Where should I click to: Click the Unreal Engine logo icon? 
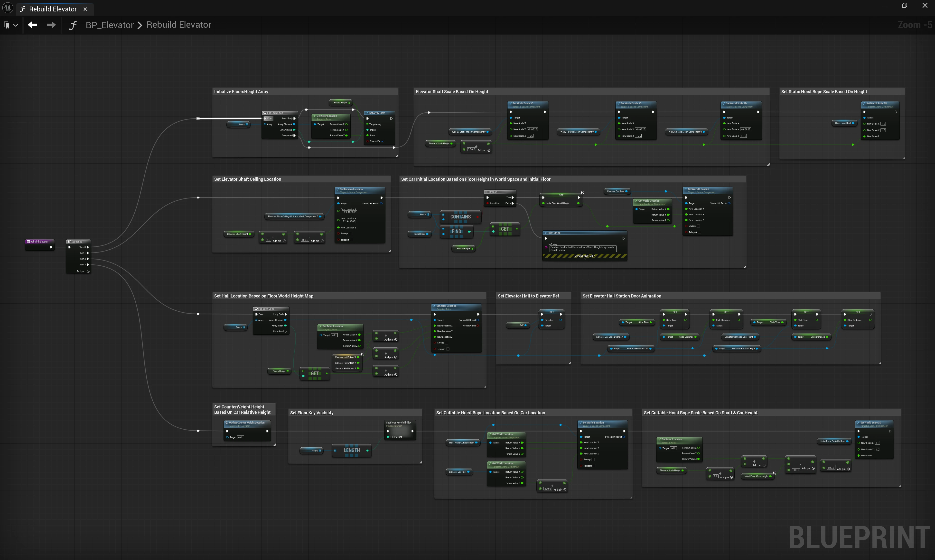[8, 8]
